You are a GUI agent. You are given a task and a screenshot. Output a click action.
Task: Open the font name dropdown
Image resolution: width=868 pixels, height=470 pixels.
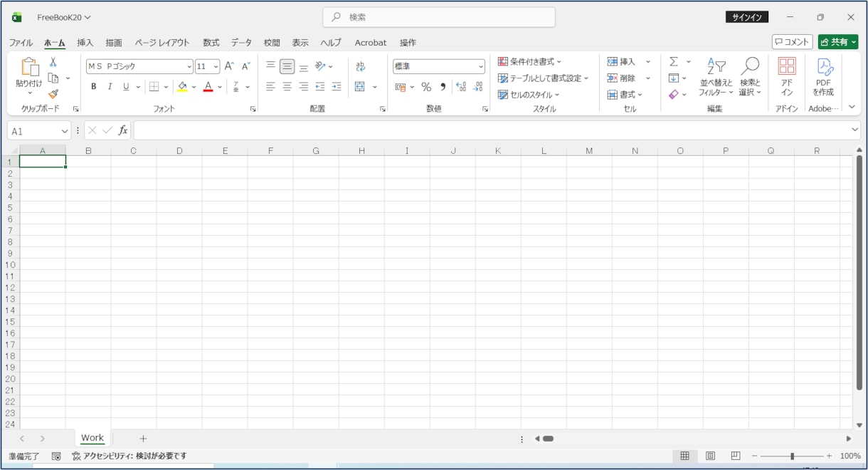(x=189, y=66)
